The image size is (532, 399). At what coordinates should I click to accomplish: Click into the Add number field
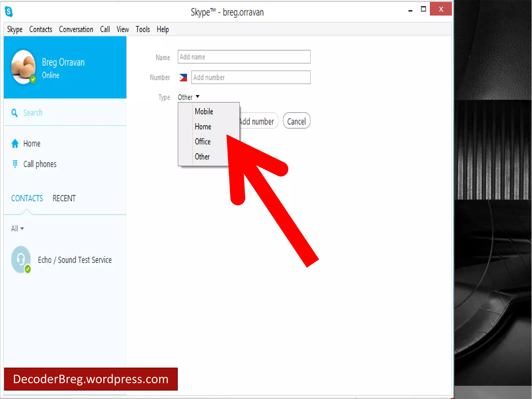tap(251, 77)
